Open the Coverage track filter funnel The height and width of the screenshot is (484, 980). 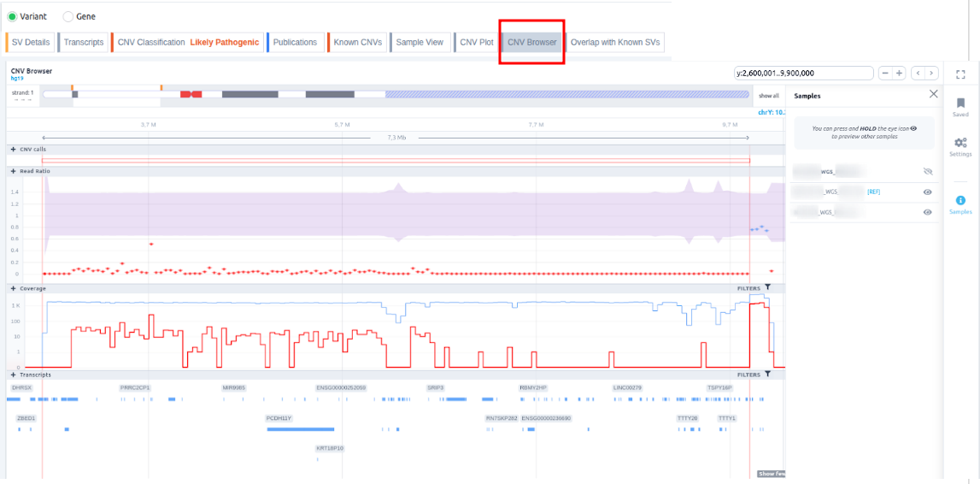[767, 288]
